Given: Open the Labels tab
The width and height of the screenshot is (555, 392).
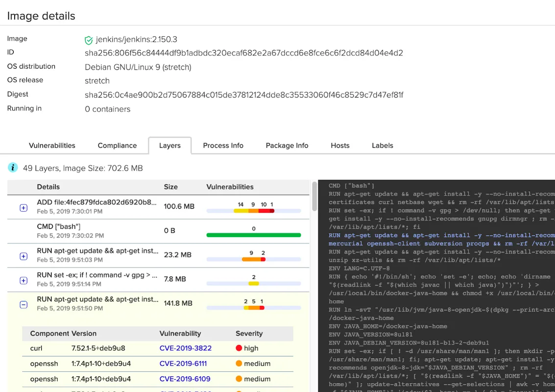Looking at the screenshot, I should [382, 146].
